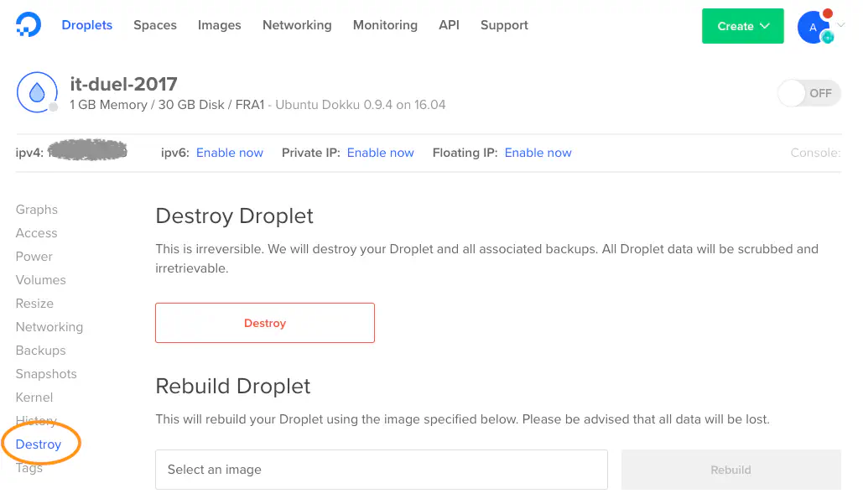Open the Create dropdown menu
This screenshot has height=504, width=863.
[x=742, y=26]
